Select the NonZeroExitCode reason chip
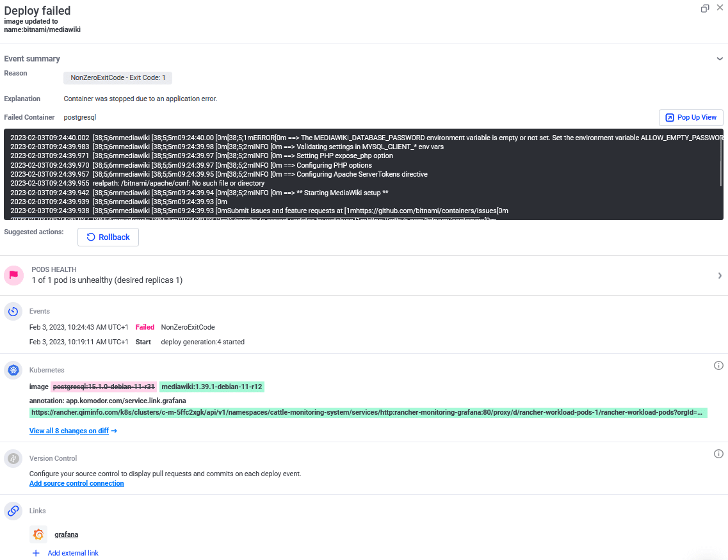Viewport: 728px width, 560px height. coord(117,77)
